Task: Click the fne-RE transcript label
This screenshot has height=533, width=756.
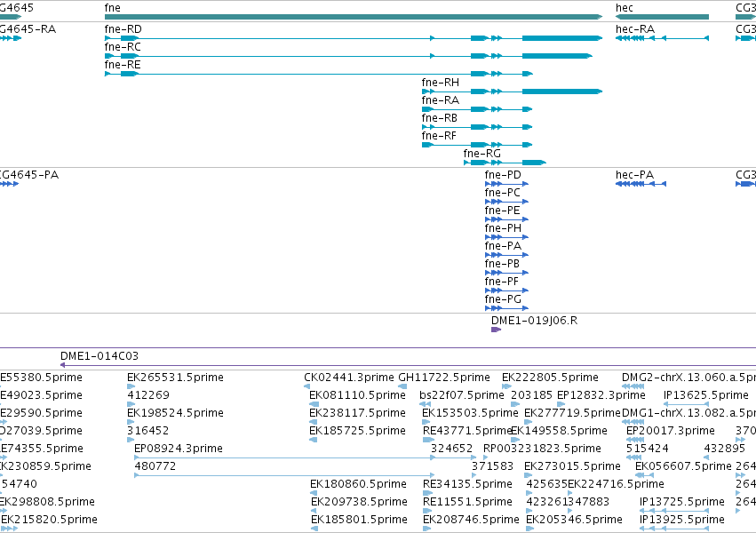Action: [x=123, y=65]
